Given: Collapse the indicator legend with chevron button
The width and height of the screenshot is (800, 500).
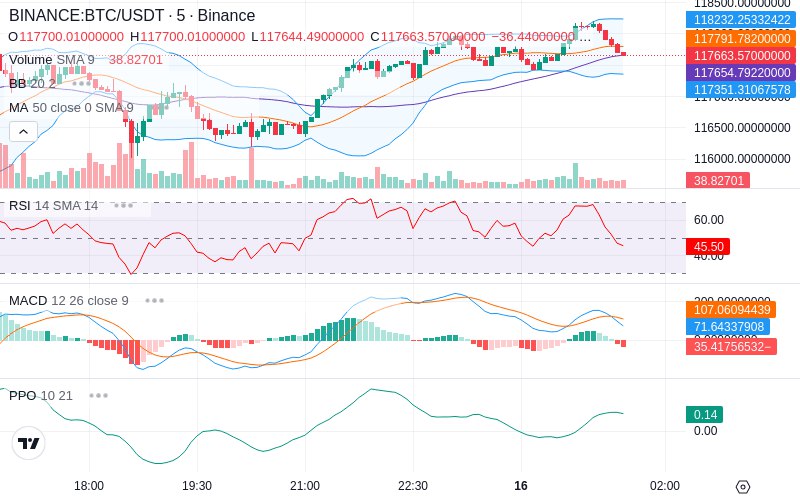Looking at the screenshot, I should (23, 132).
